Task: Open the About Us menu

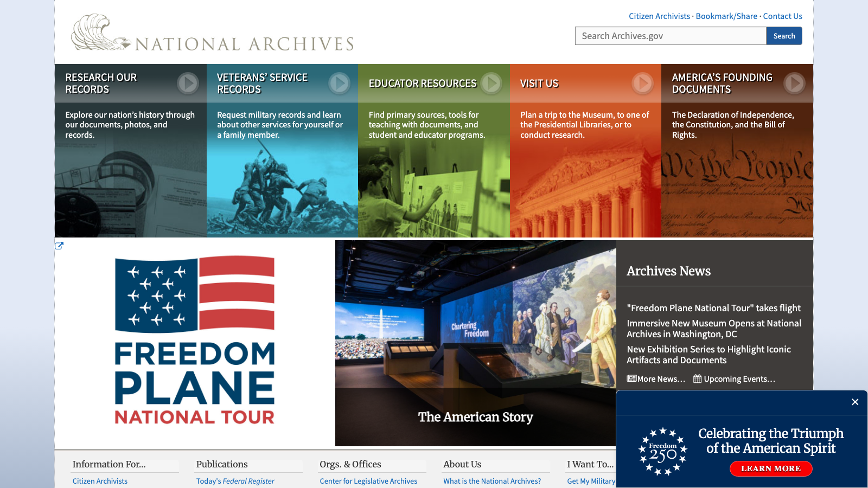Action: coord(462,464)
